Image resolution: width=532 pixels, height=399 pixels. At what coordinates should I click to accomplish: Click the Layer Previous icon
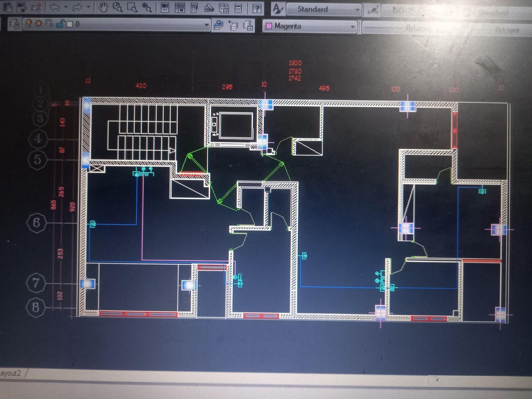point(233,25)
